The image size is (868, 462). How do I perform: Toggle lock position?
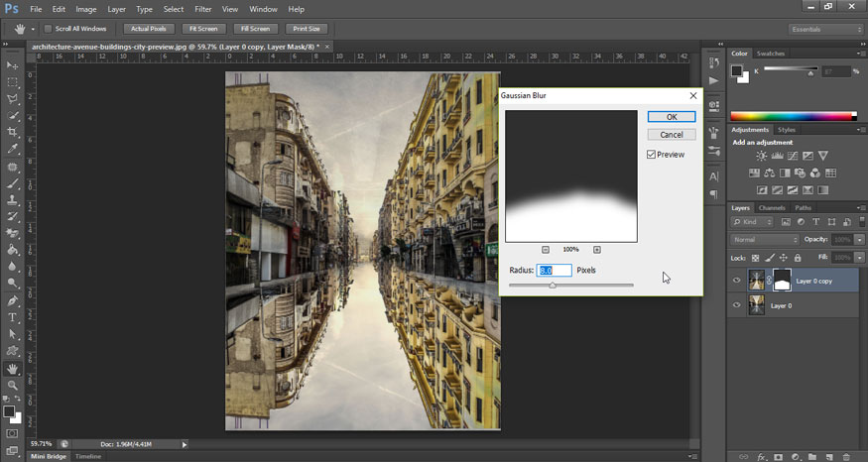pos(784,258)
